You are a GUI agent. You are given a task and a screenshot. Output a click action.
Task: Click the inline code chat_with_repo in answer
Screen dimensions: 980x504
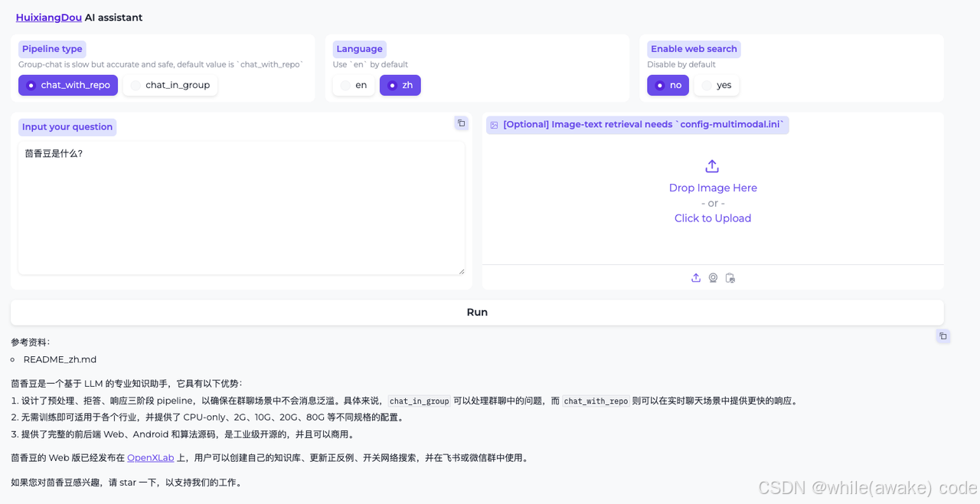596,401
